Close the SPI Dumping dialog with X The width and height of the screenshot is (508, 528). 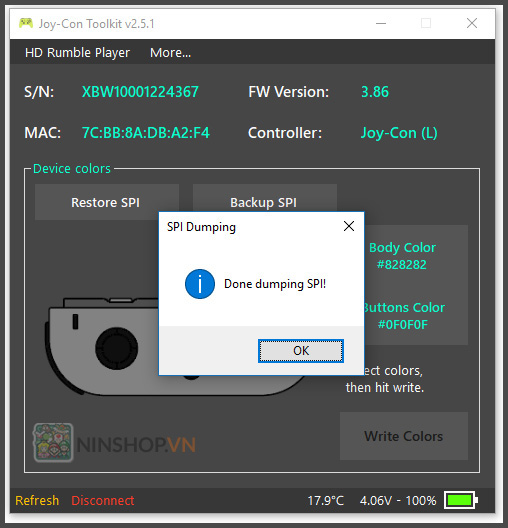click(x=349, y=226)
